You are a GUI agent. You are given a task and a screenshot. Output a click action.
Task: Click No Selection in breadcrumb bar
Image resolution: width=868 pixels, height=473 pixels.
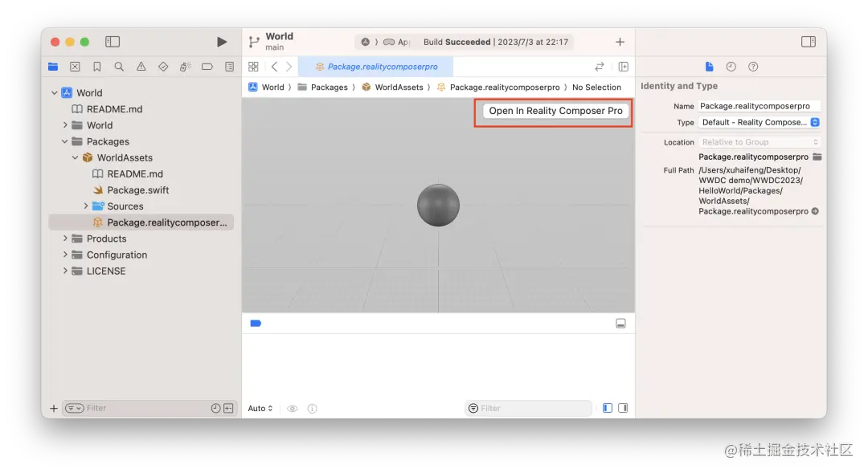click(x=596, y=87)
